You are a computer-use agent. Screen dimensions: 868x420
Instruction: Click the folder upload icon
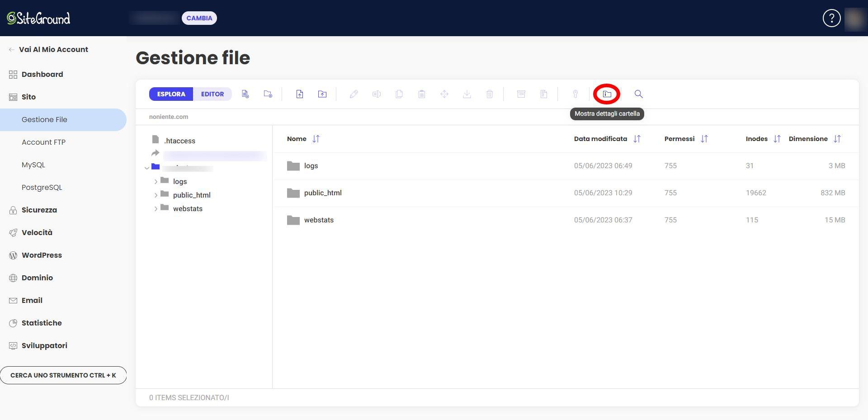(x=322, y=94)
